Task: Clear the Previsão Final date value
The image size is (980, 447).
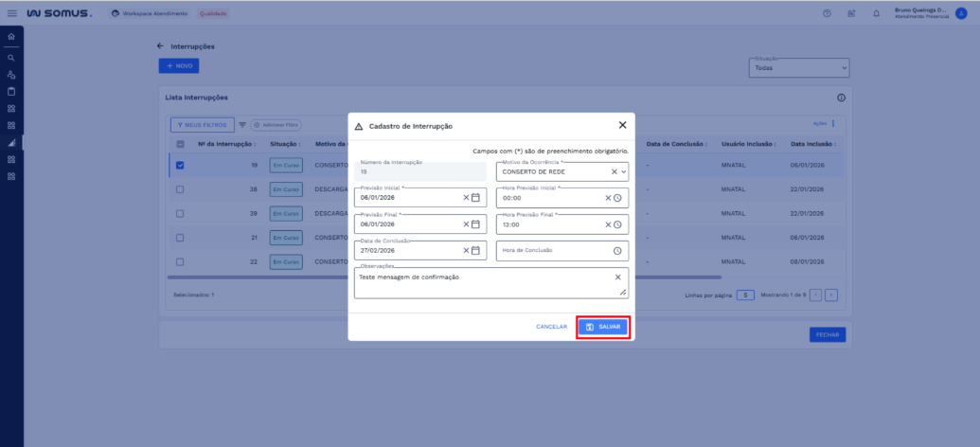Action: coord(466,224)
